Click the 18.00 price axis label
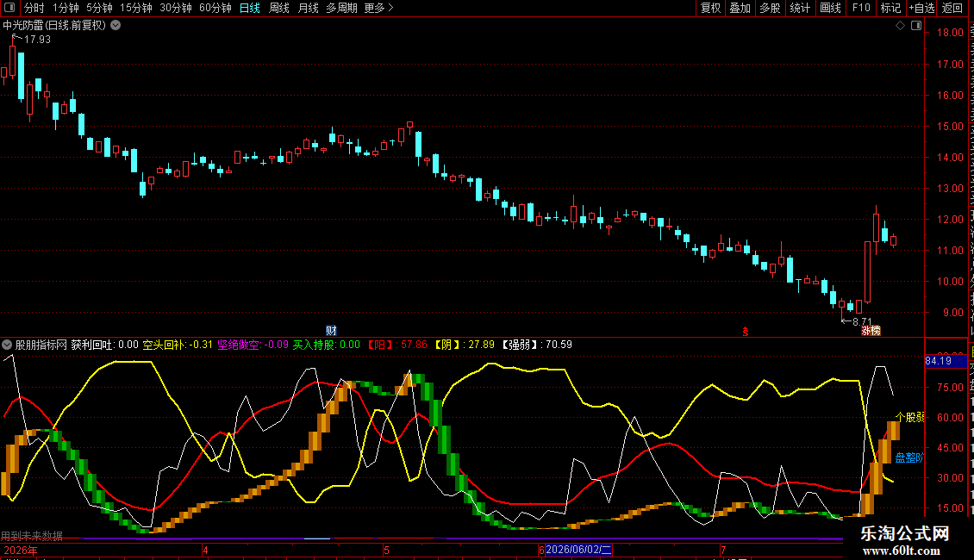 coord(950,32)
